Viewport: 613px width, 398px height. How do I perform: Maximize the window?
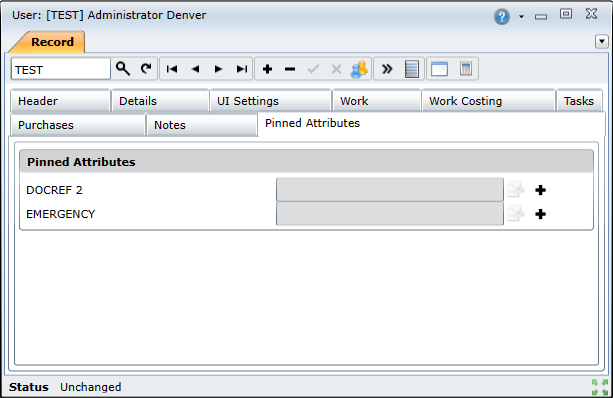[x=566, y=14]
